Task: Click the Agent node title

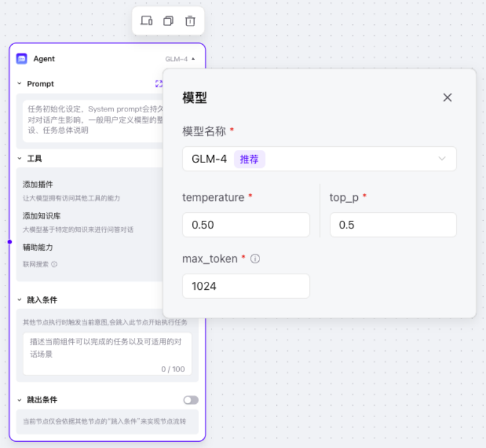Action: point(44,58)
